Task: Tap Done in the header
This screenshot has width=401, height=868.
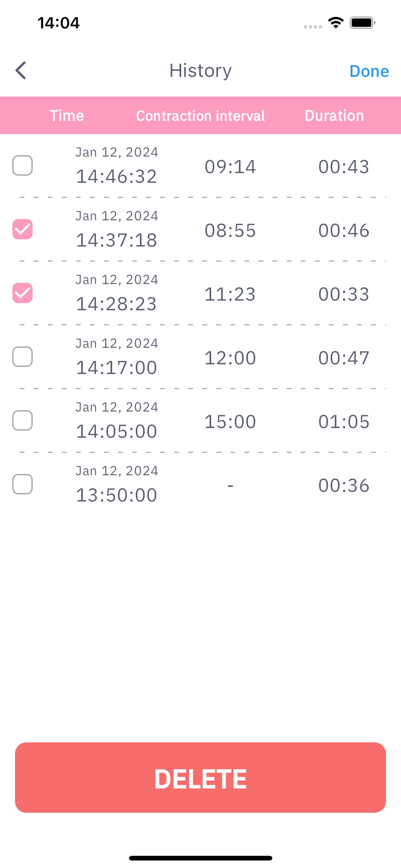Action: tap(369, 71)
